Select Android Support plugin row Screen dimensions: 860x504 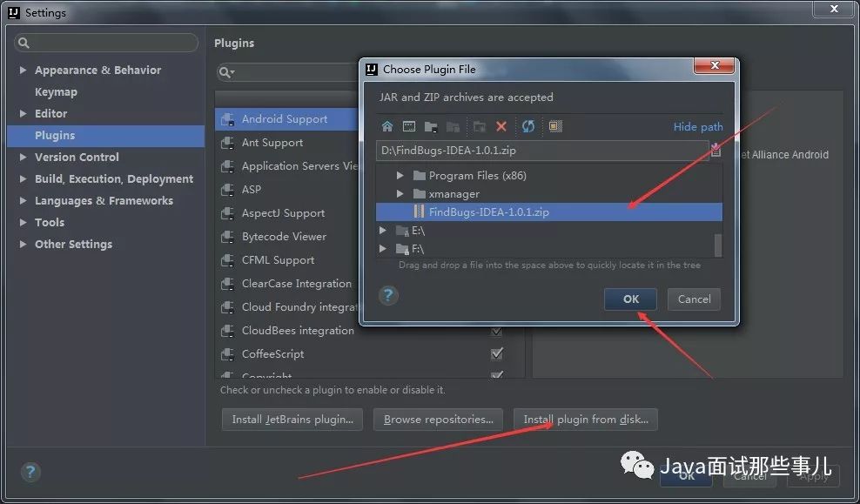tap(287, 119)
